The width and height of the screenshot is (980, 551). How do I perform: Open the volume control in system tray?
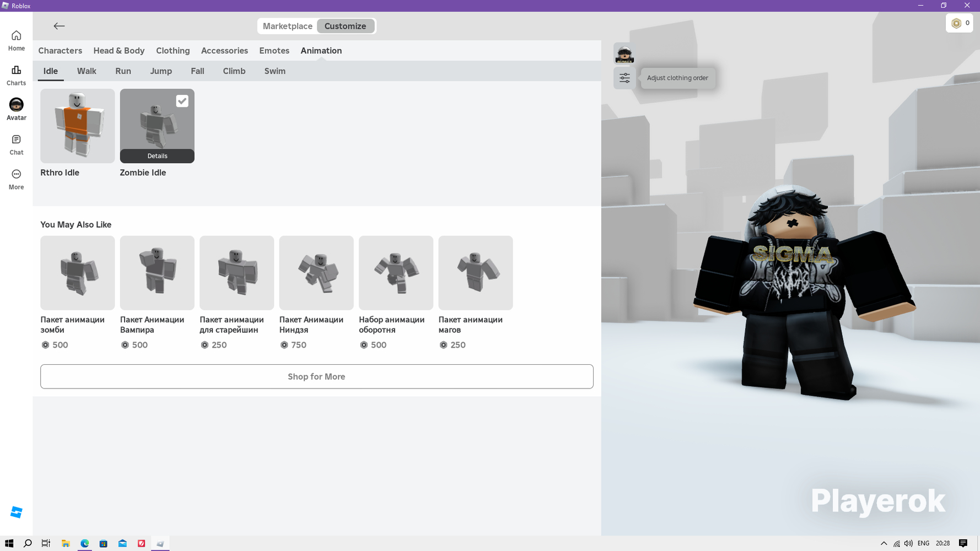(x=908, y=543)
